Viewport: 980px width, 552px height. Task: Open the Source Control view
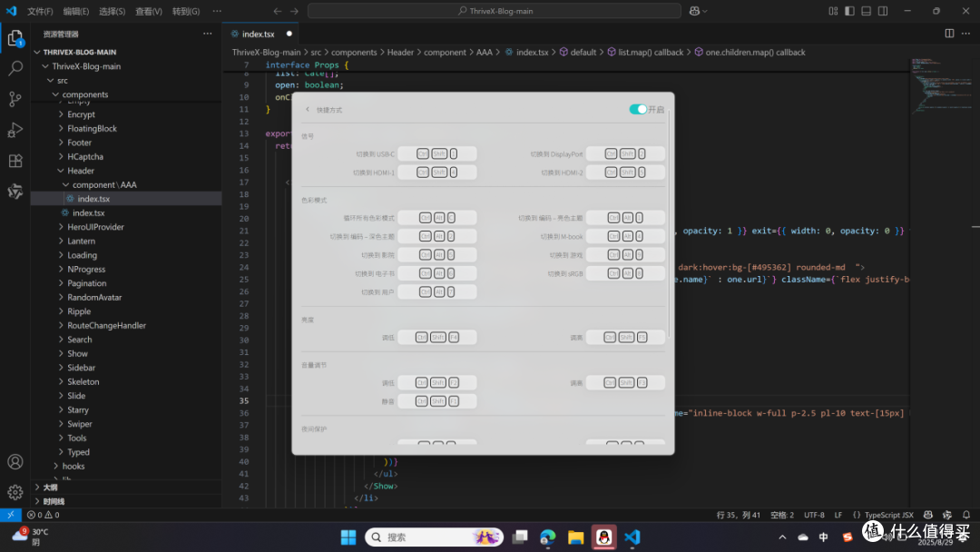pos(15,99)
